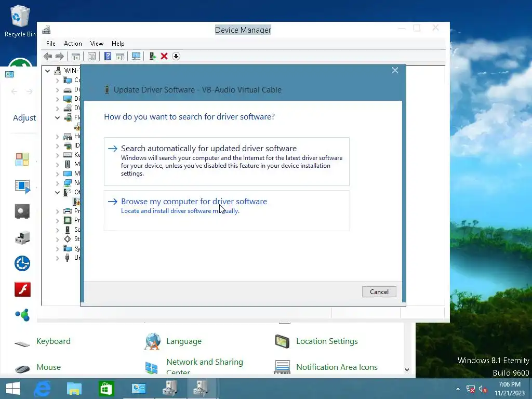The height and width of the screenshot is (399, 532).
Task: Expand the Display adapters category
Action: click(57, 99)
